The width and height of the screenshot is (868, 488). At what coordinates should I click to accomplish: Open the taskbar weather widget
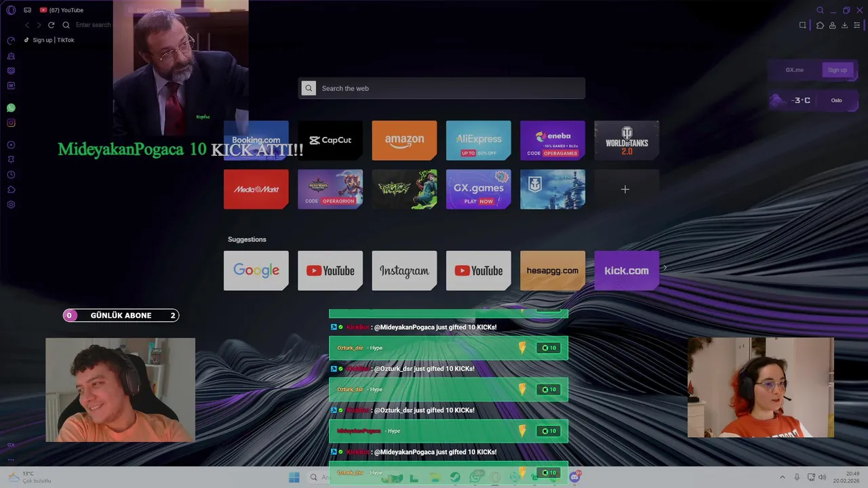(28, 477)
